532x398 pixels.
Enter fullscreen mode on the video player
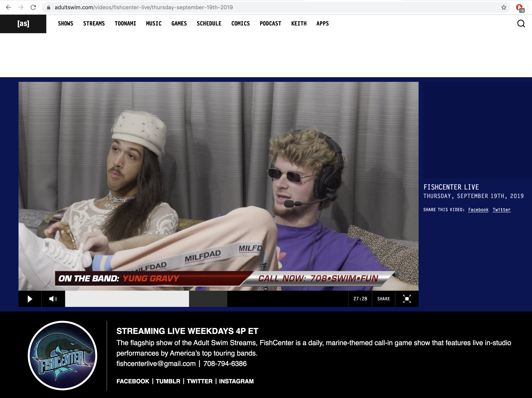pos(407,299)
